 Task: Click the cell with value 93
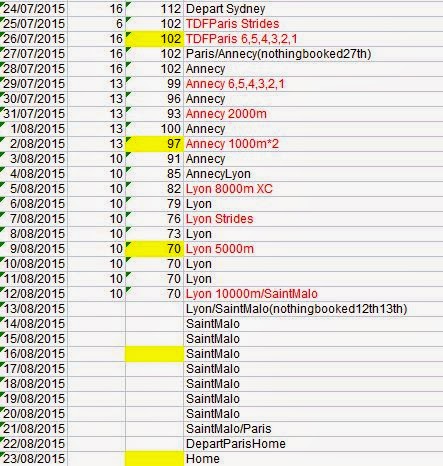(x=154, y=114)
